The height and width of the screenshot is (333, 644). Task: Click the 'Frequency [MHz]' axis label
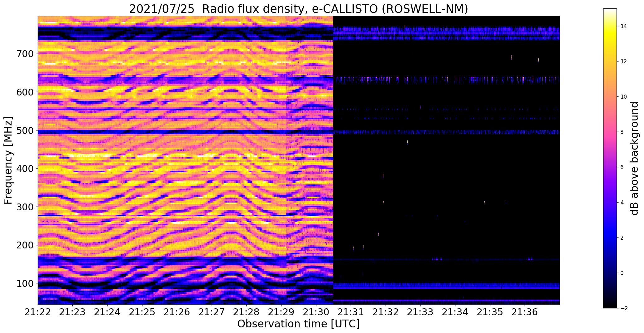(x=8, y=160)
